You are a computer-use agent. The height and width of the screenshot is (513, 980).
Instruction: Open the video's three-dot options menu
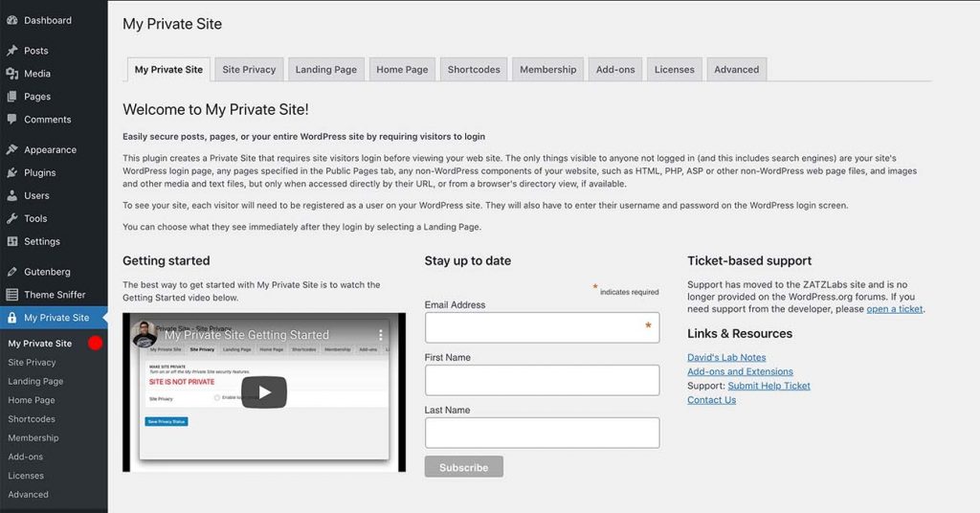coord(380,335)
